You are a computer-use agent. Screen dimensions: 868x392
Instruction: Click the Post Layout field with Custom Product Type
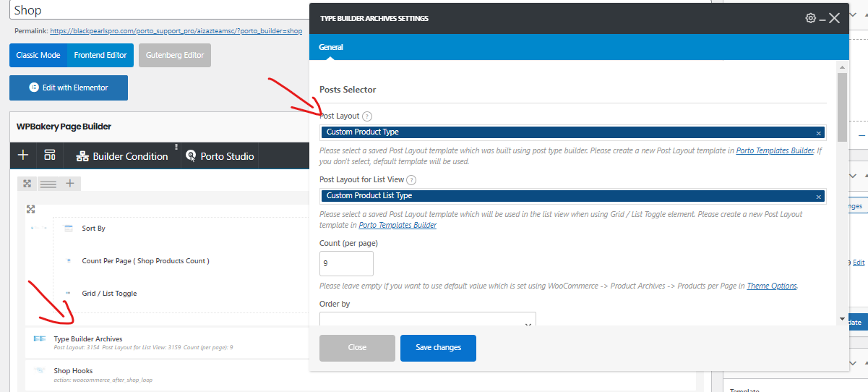click(x=572, y=132)
